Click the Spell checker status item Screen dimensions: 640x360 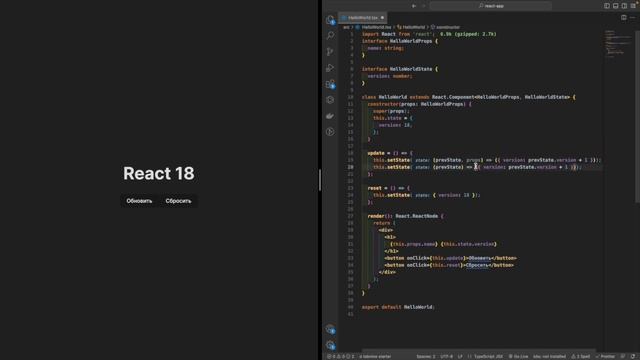(x=580, y=356)
